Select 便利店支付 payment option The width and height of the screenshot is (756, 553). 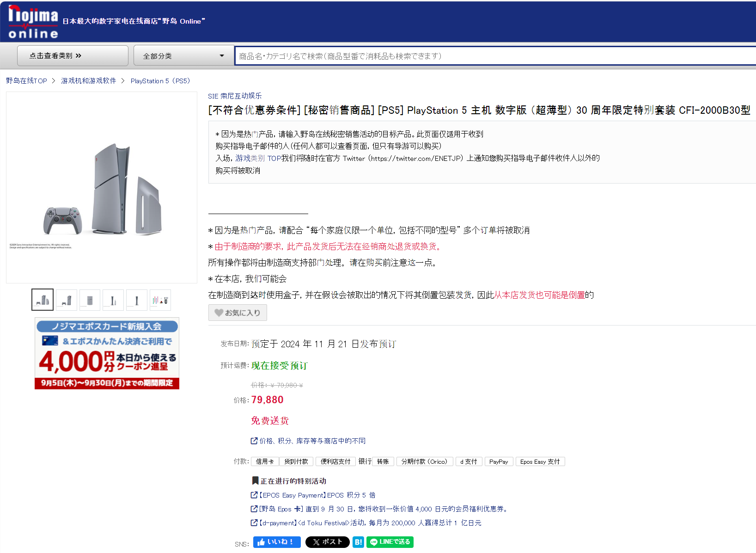[335, 461]
